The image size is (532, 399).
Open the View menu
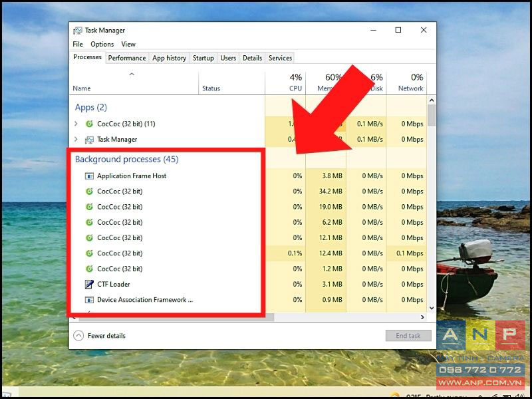tap(128, 44)
